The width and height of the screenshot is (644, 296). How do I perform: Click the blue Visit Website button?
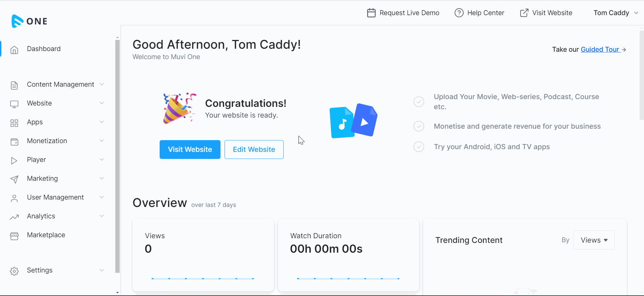[190, 150]
